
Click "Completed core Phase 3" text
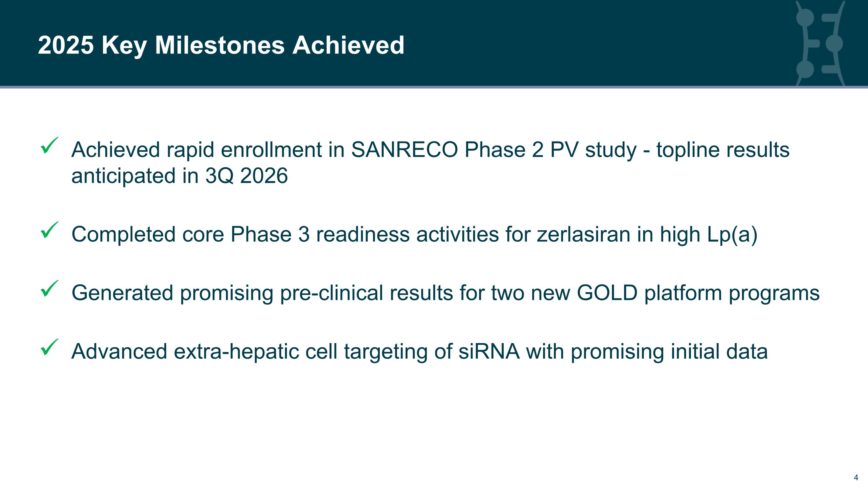click(x=190, y=235)
